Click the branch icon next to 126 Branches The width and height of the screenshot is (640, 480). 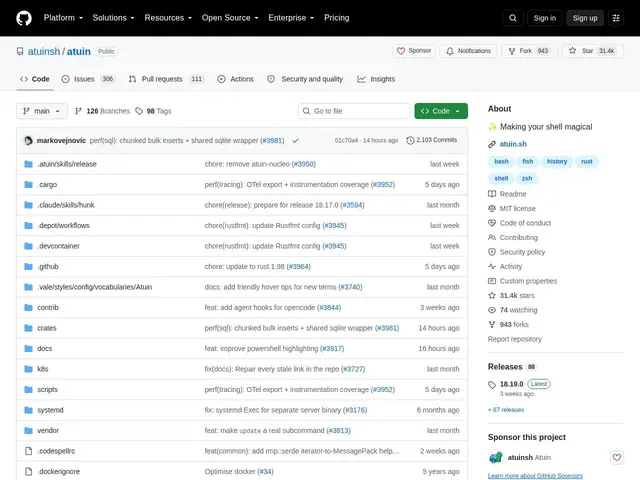point(78,111)
